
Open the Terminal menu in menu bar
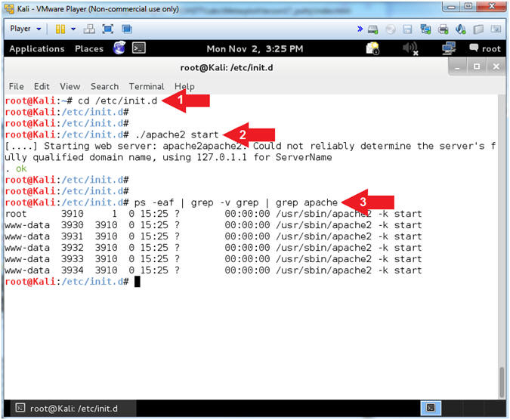[147, 86]
